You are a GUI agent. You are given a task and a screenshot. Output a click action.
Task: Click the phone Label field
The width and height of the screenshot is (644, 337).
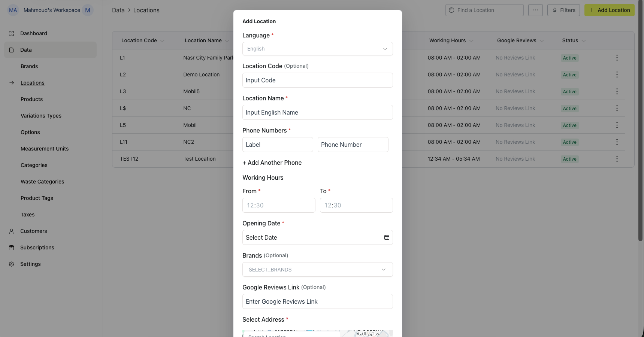[x=278, y=145]
